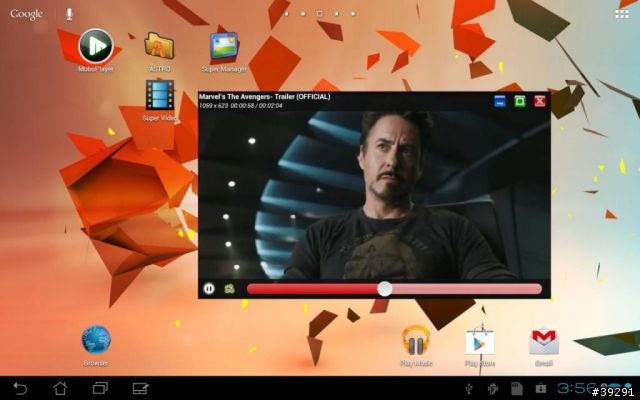This screenshot has width=640, height=400.
Task: Minimize the floating video with blue button
Action: pos(500,101)
